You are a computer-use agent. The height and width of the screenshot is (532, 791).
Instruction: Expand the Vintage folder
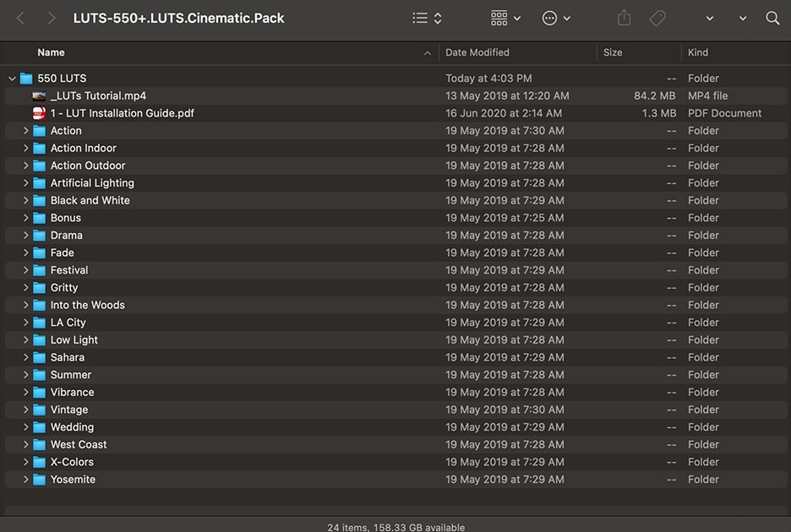[x=25, y=410]
